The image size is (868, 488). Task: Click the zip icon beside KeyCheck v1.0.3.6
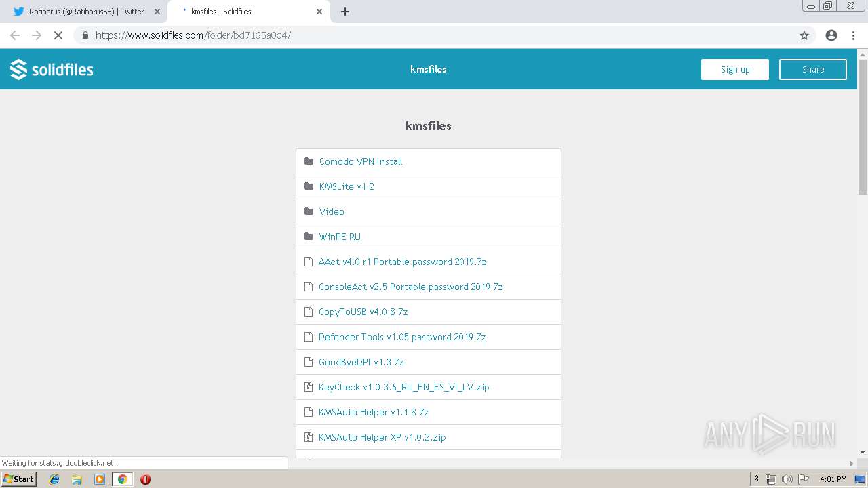(309, 387)
